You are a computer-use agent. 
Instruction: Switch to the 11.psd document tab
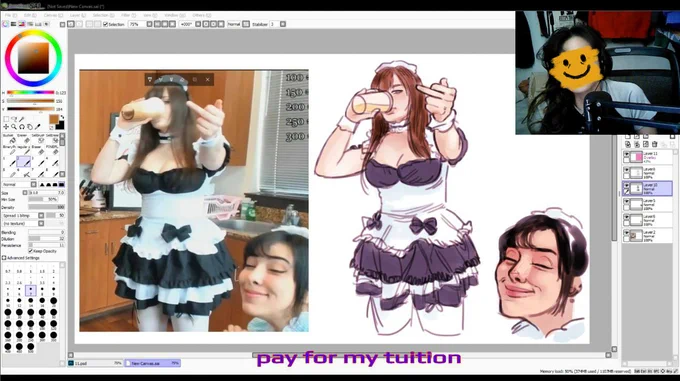95,363
